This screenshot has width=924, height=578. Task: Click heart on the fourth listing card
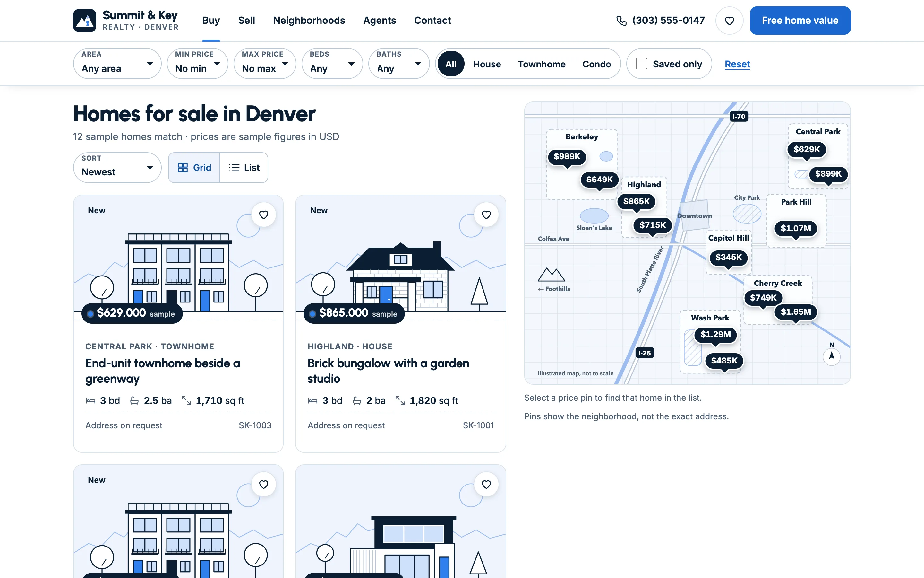point(486,484)
